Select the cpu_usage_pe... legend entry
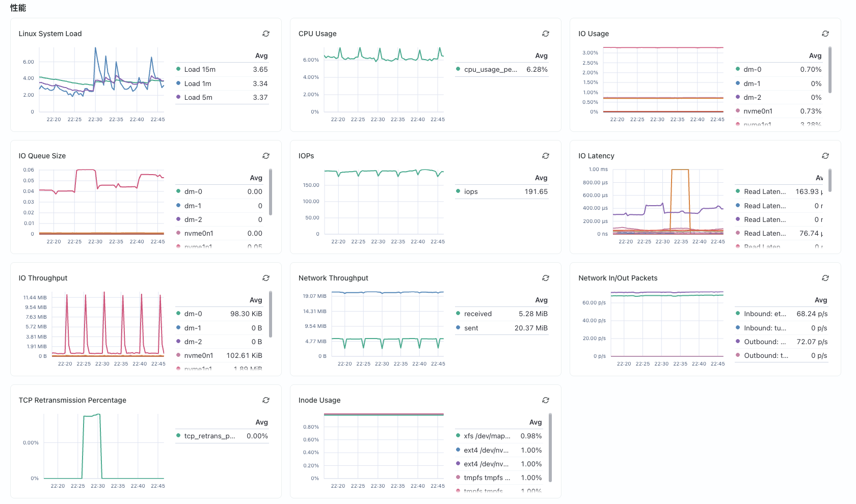856x504 pixels. click(x=490, y=69)
